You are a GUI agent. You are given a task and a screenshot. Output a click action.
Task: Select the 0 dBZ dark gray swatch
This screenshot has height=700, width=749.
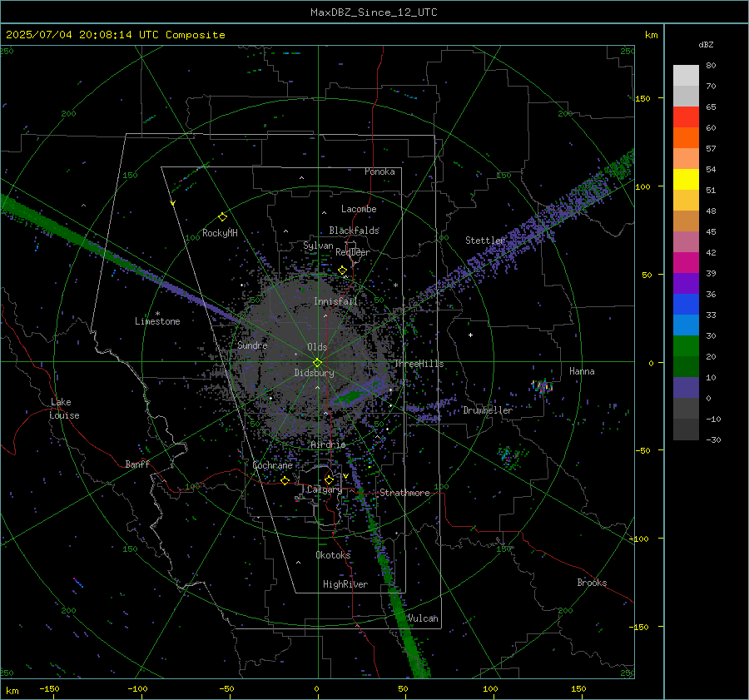click(x=686, y=408)
